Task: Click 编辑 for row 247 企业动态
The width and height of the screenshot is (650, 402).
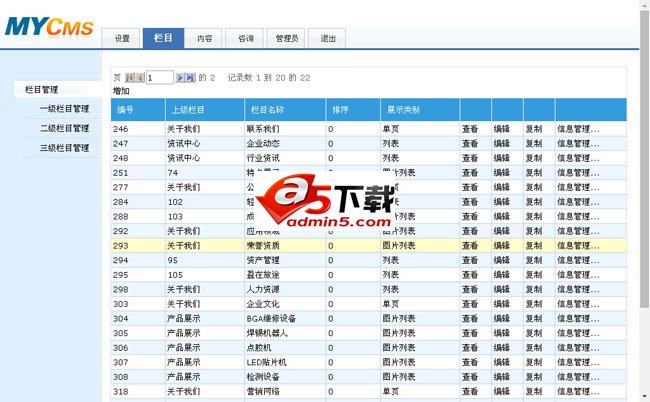Action: tap(502, 143)
